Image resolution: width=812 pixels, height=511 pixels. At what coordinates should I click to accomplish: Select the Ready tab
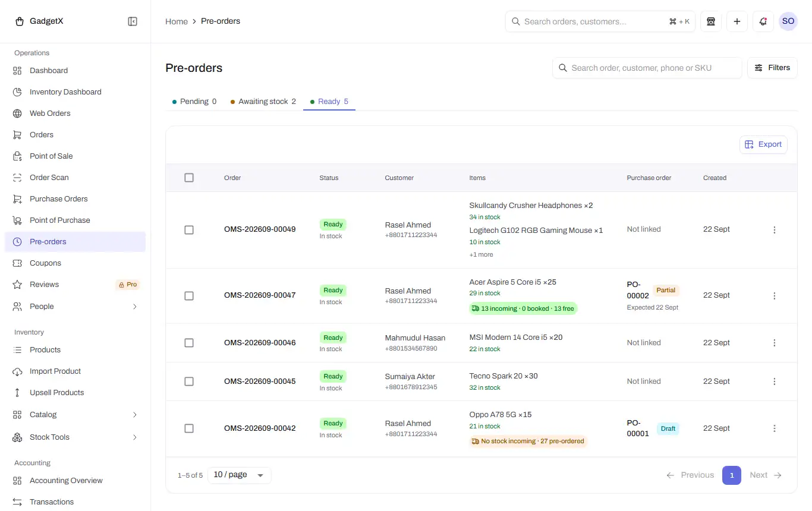(x=329, y=102)
